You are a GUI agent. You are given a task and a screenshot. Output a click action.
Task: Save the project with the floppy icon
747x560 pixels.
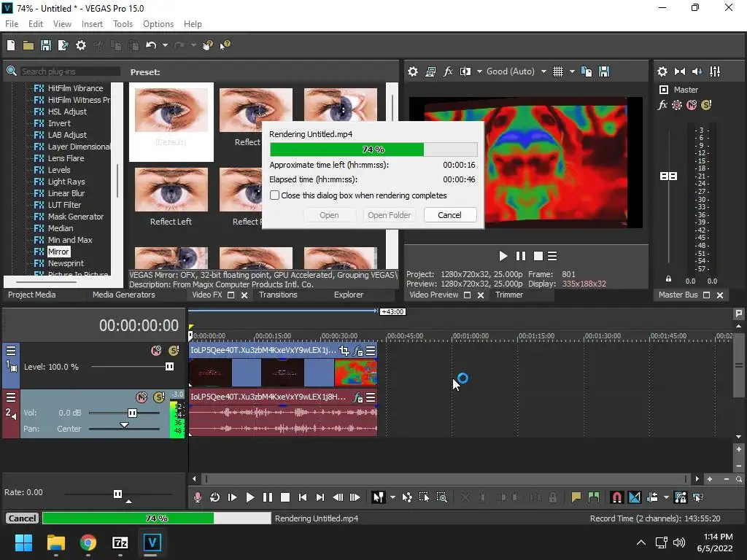(46, 45)
